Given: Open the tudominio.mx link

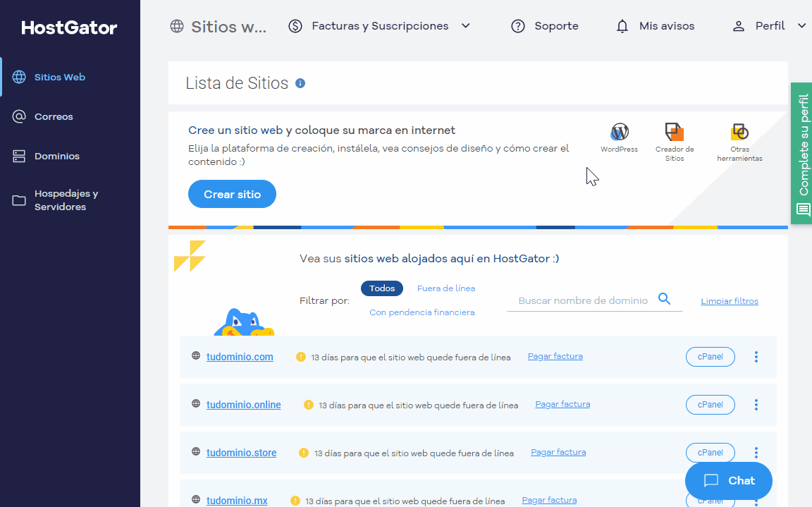Looking at the screenshot, I should [237, 501].
